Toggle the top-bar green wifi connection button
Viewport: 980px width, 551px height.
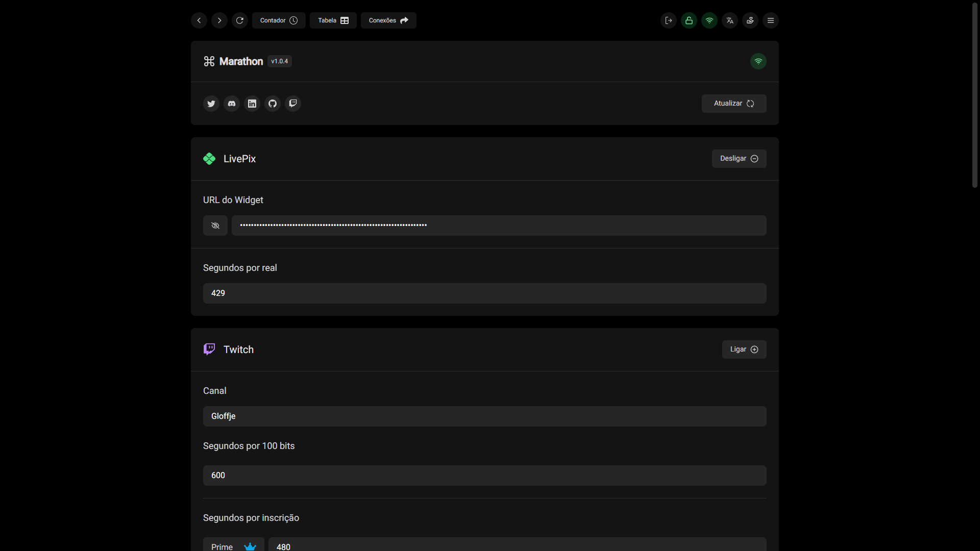pyautogui.click(x=709, y=20)
